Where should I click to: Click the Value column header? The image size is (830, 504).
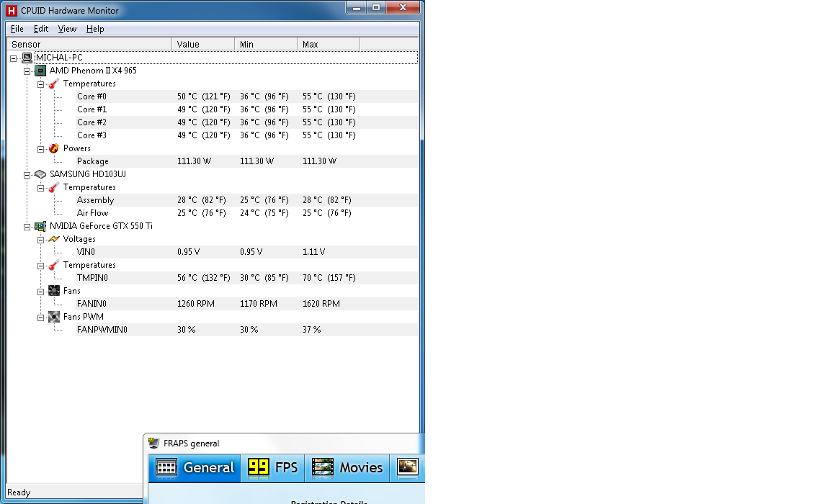point(203,44)
